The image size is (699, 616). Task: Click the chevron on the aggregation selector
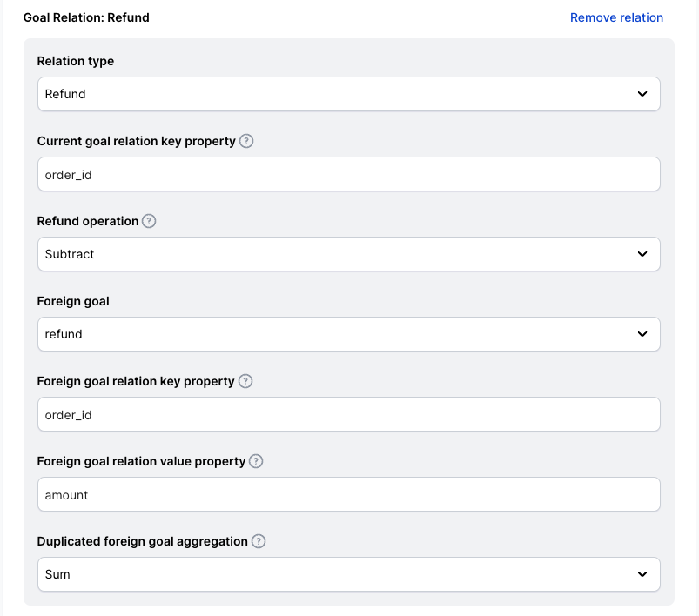642,574
